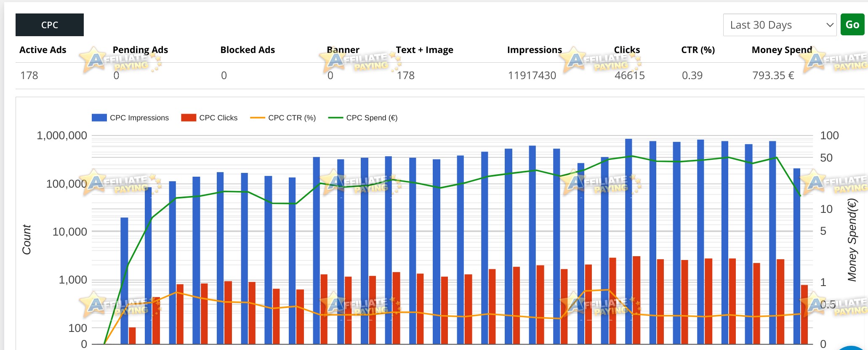Click the Blocked Ads column header
Viewport: 868px width, 350px height.
click(x=248, y=50)
